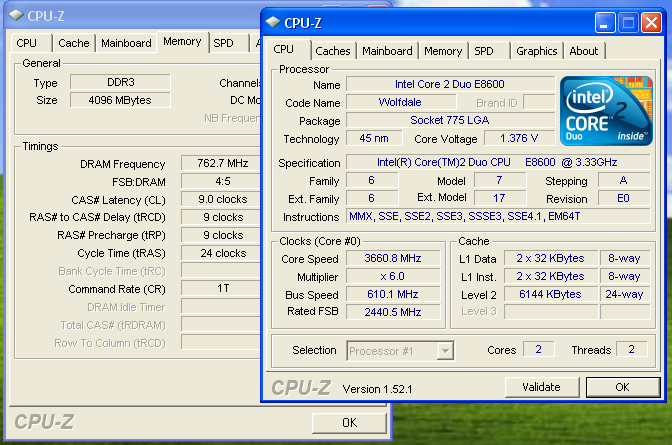Click the CPU-Z diamond icon in front window title bar
The width and height of the screenshot is (672, 445).
point(273,22)
